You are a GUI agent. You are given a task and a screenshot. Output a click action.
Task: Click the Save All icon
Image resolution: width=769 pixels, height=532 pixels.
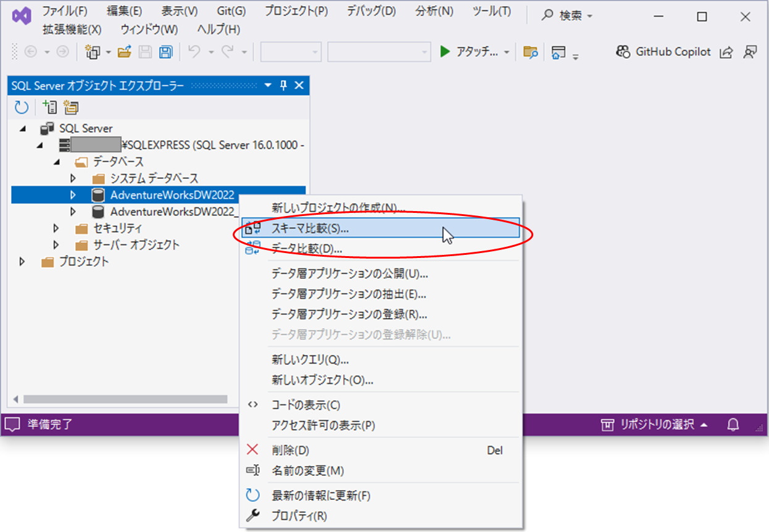(165, 52)
